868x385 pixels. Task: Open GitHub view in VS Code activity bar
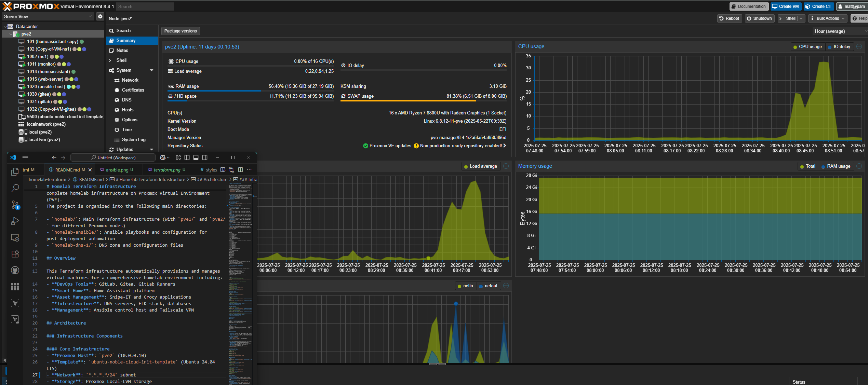15,270
